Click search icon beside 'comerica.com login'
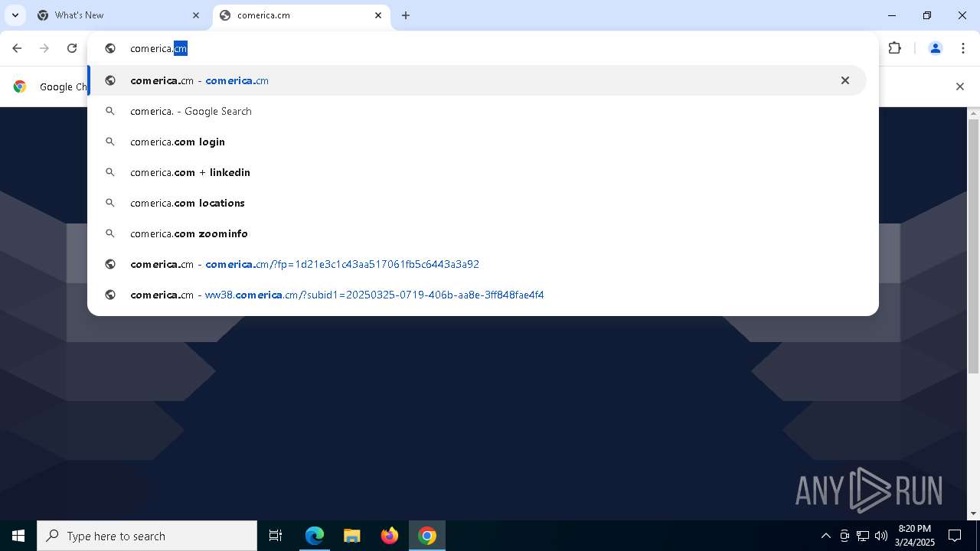 pyautogui.click(x=110, y=142)
